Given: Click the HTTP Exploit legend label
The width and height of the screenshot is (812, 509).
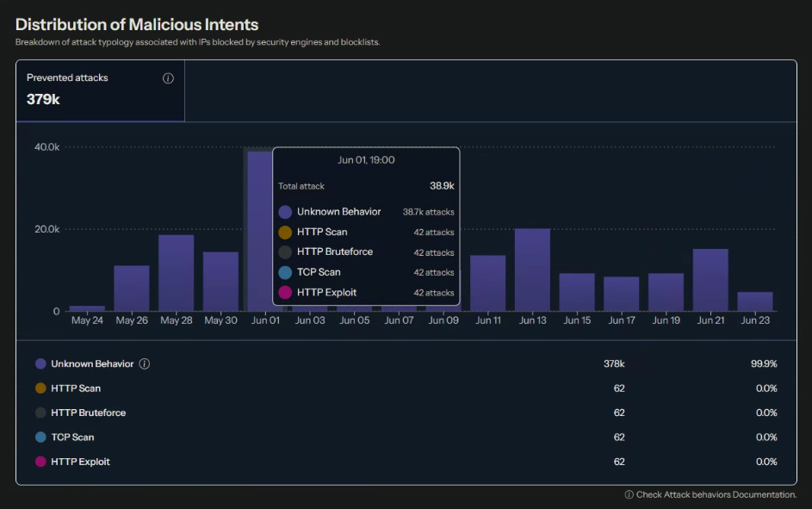Looking at the screenshot, I should click(x=80, y=462).
